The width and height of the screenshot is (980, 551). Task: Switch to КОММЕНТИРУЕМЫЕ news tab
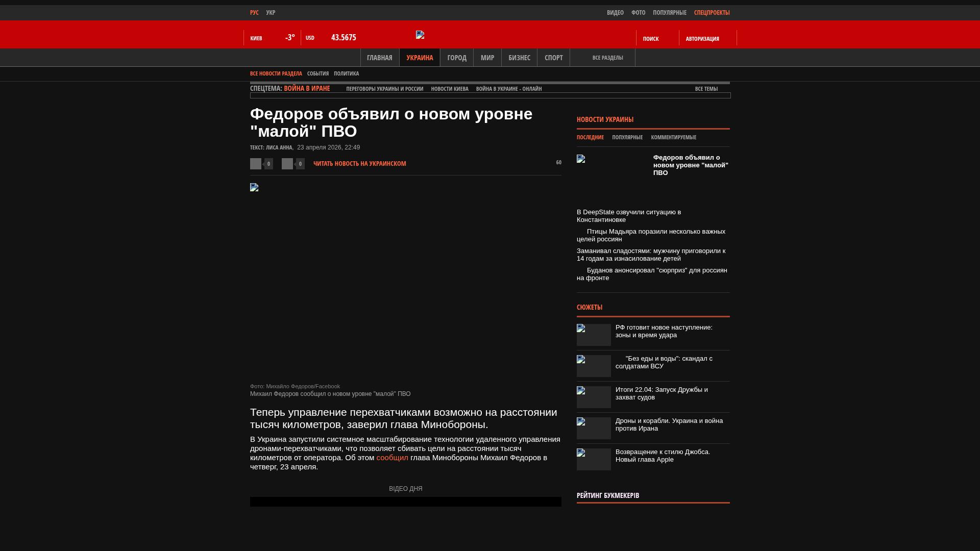point(673,137)
